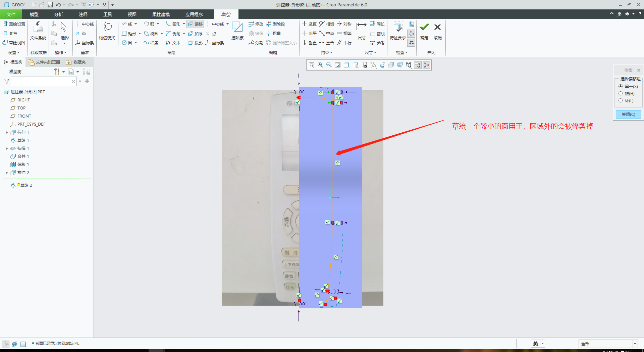644x352 pixels.
Task: Click the model tree filter input field
Action: [44, 81]
